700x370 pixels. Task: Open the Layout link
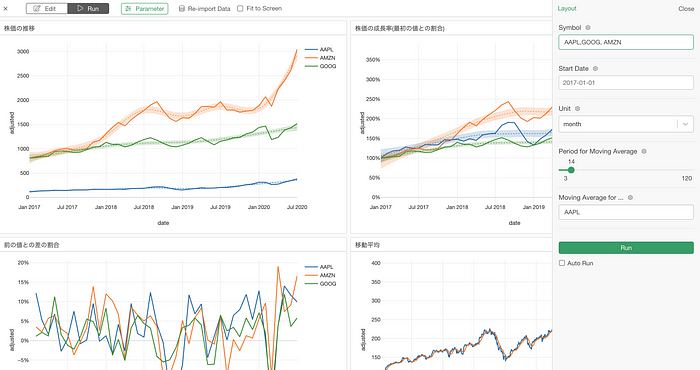(x=567, y=8)
